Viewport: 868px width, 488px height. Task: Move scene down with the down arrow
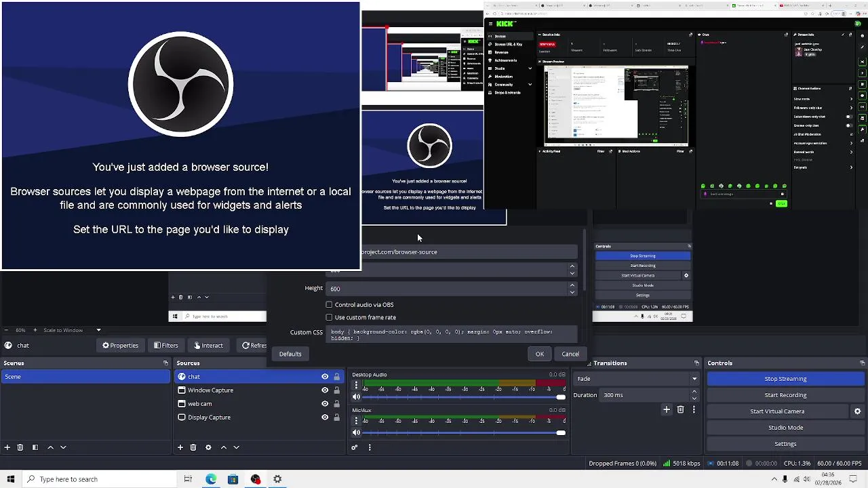(x=63, y=447)
